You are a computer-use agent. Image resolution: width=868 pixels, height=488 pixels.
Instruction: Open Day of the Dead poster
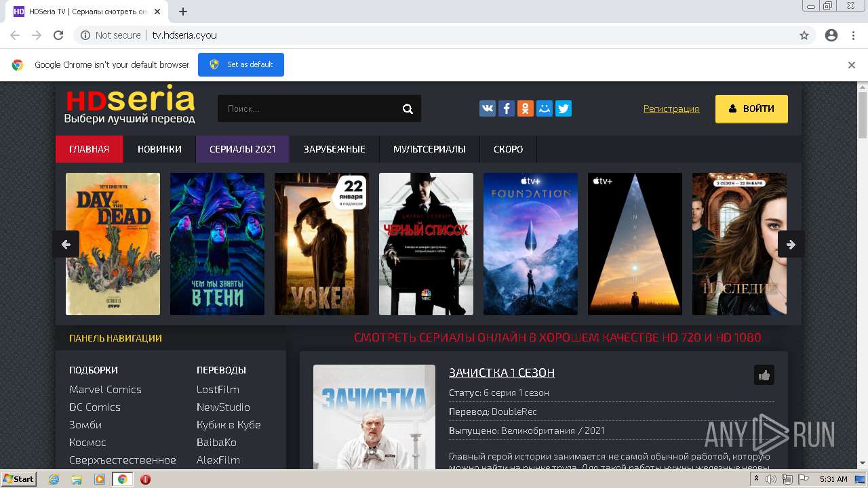click(x=113, y=244)
